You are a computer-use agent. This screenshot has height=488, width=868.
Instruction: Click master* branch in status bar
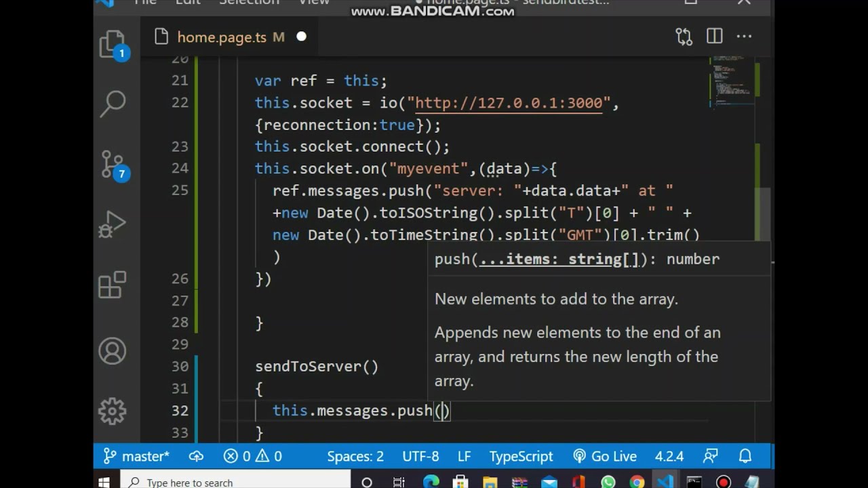pos(136,456)
